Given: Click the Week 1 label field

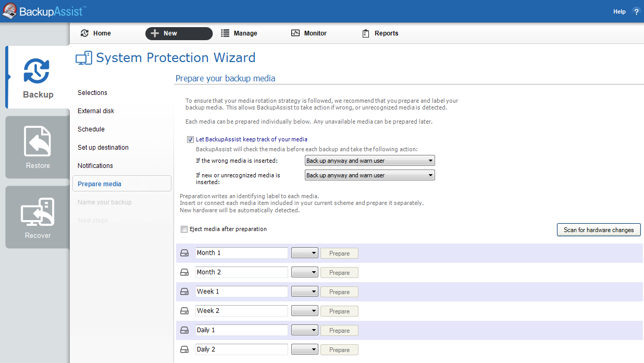Looking at the screenshot, I should tap(242, 292).
